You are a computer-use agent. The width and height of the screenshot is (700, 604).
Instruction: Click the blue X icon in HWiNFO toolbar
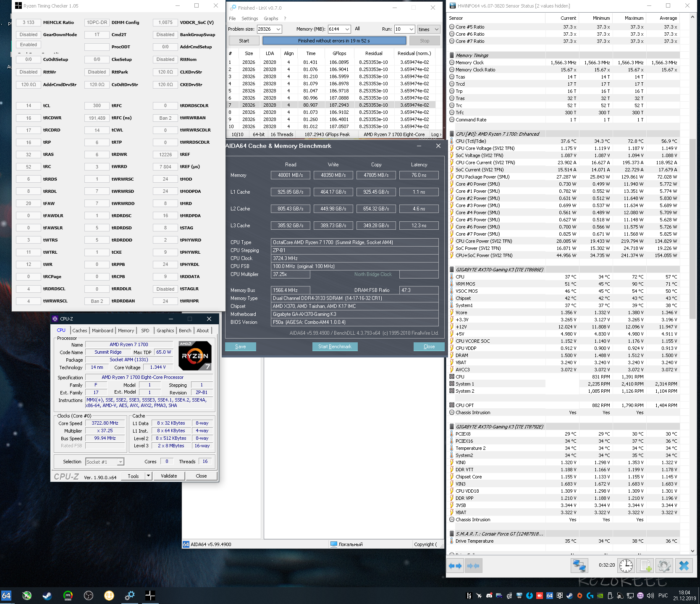coord(684,566)
